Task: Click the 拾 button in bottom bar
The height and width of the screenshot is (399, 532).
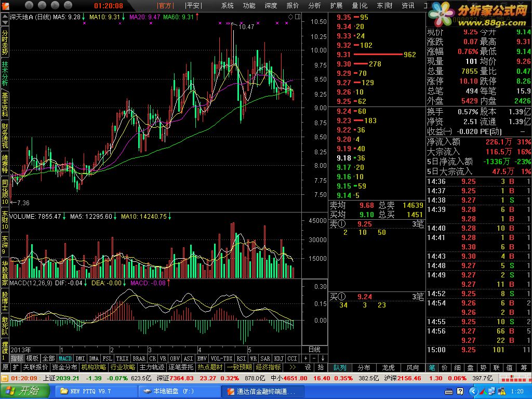Action: 321,367
